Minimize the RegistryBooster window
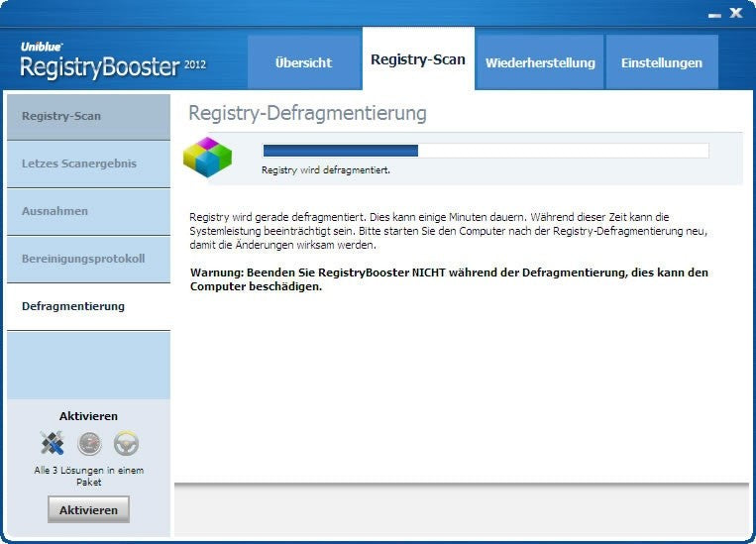This screenshot has height=544, width=756. [x=714, y=15]
